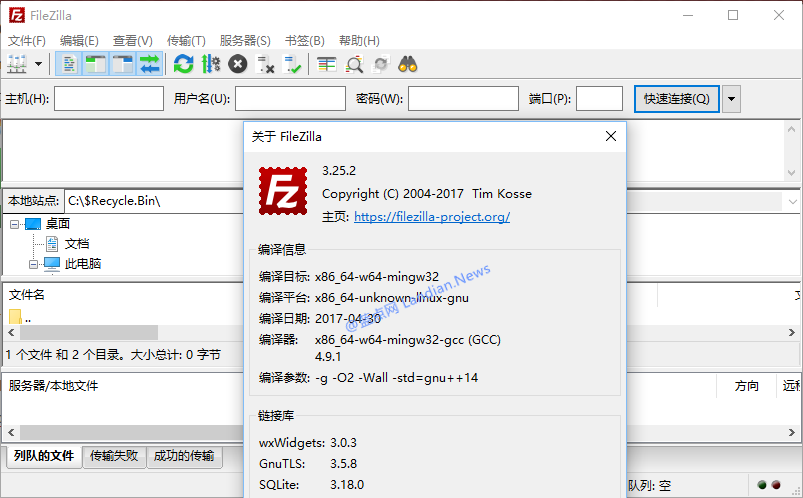Click green activity indicator in status bar

[762, 485]
